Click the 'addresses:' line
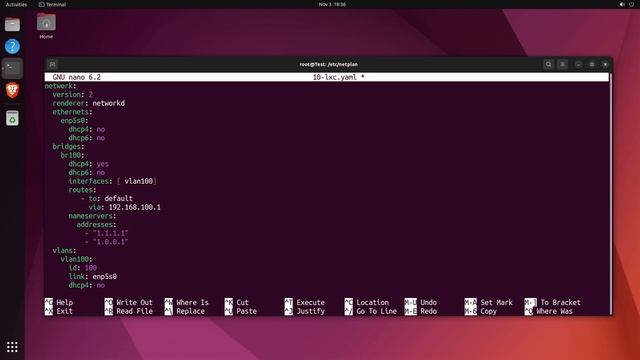 [96, 224]
